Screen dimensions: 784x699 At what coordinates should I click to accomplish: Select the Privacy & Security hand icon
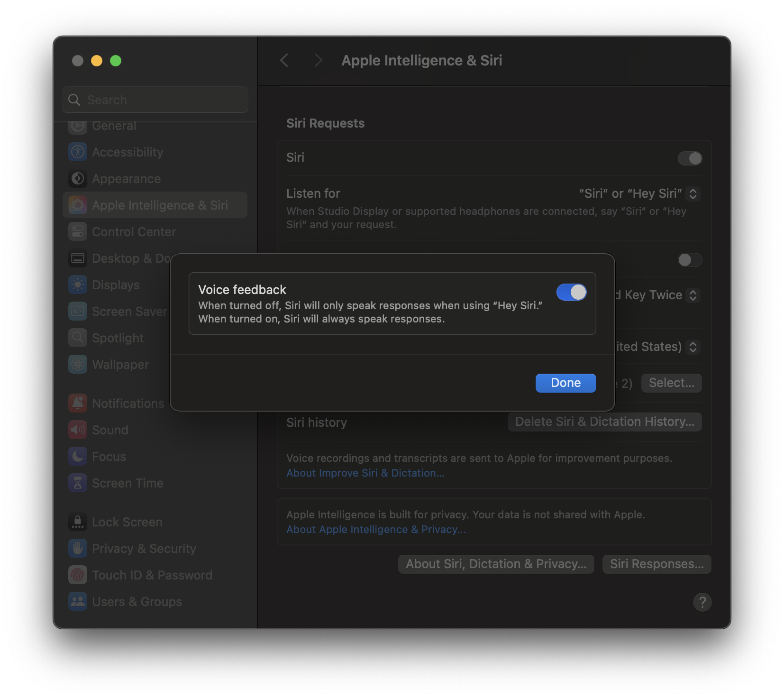point(78,548)
